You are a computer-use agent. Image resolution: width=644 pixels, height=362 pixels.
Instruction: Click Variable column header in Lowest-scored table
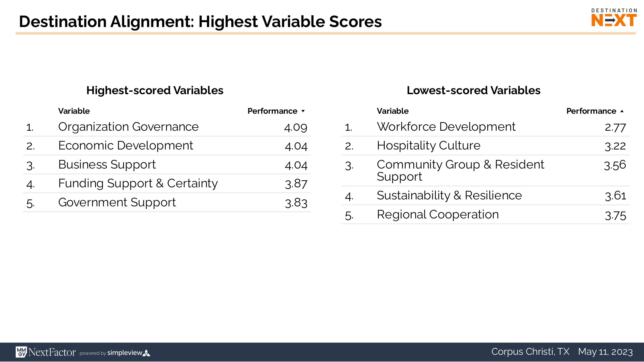pyautogui.click(x=393, y=111)
